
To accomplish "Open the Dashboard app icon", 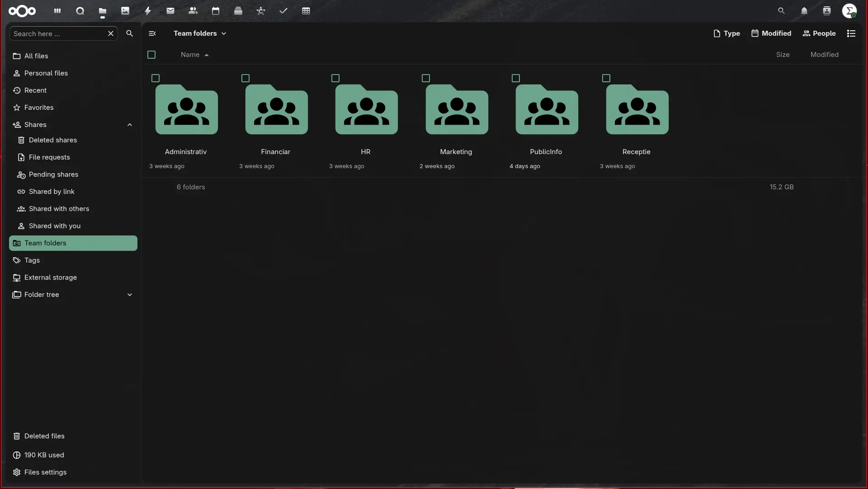I will (x=57, y=11).
